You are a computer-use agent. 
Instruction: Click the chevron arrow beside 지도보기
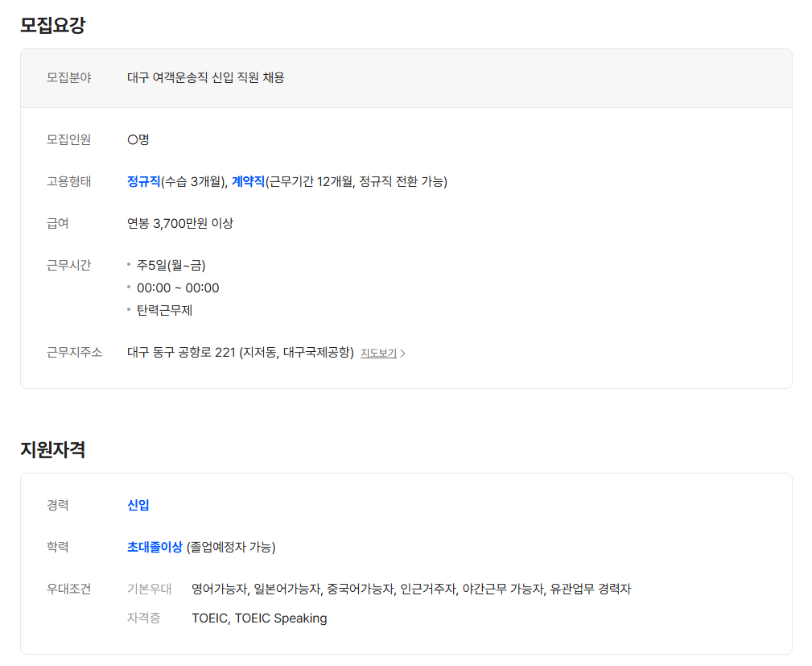403,354
